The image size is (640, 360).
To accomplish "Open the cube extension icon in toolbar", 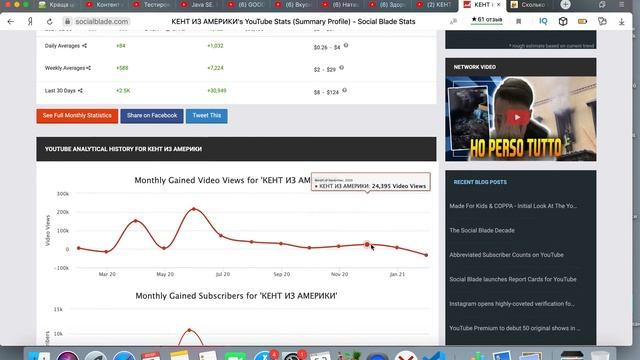I will click(x=563, y=21).
